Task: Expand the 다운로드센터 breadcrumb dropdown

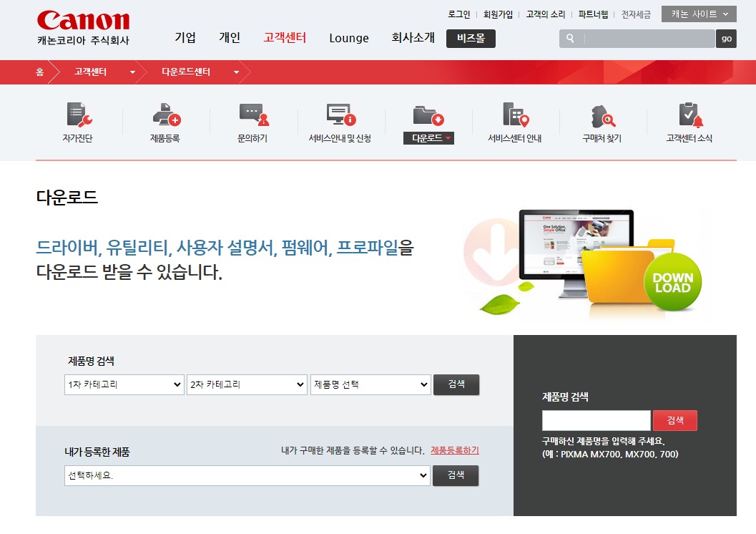Action: coord(236,72)
